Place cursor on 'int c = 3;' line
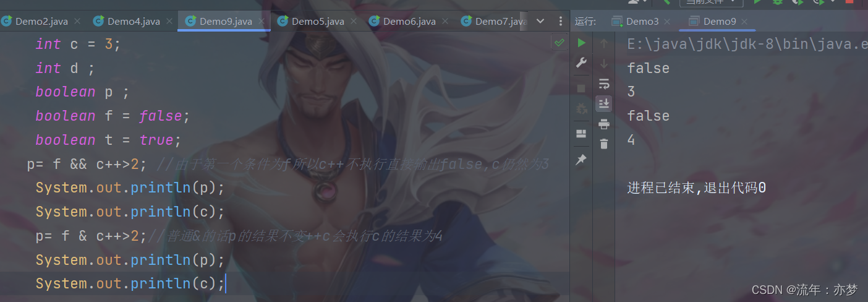The image size is (868, 302). tap(78, 44)
